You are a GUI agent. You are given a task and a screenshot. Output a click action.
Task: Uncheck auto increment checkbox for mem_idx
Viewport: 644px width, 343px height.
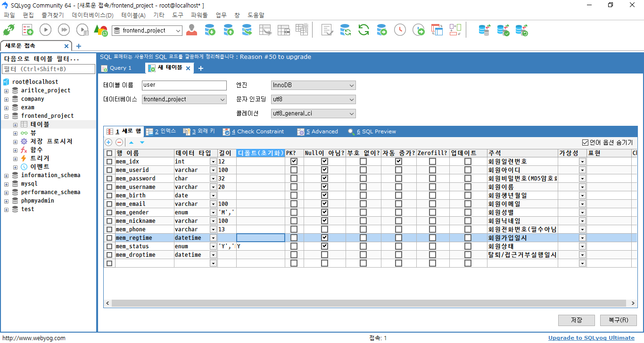pos(398,161)
